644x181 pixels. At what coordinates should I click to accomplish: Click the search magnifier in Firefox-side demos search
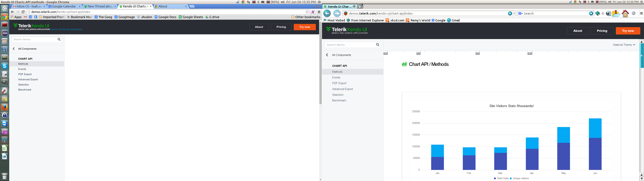(378, 45)
